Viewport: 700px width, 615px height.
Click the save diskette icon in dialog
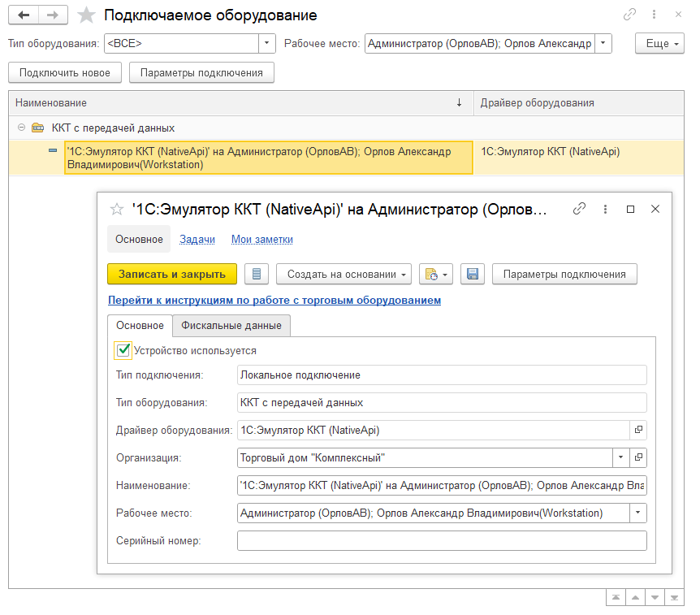tap(473, 275)
